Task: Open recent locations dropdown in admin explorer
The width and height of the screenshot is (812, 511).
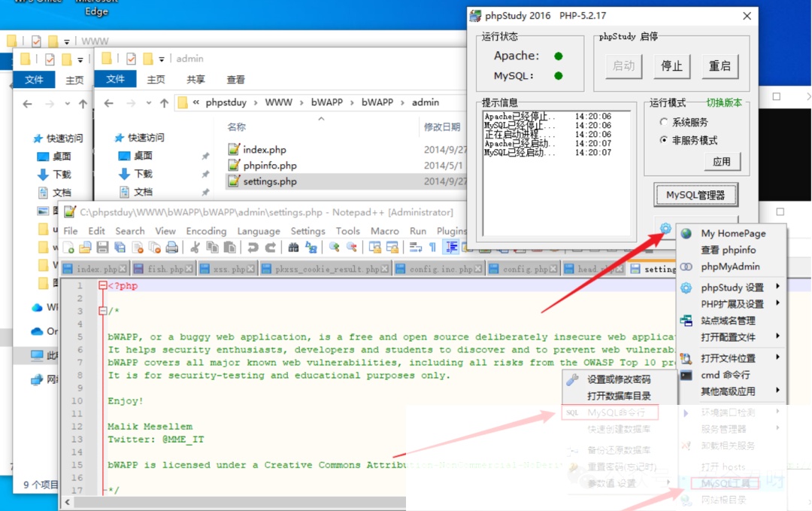Action: (x=149, y=103)
